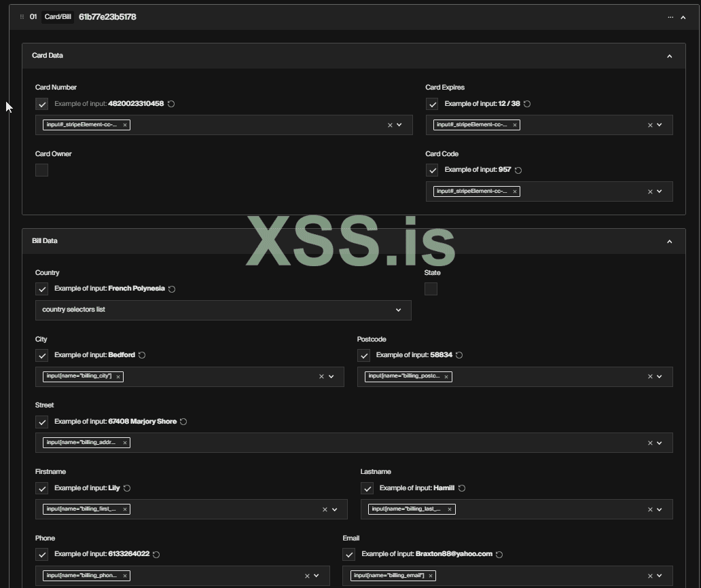Screen dimensions: 701x588
Task: Expand the Email selector dropdown arrow
Action: (x=660, y=576)
